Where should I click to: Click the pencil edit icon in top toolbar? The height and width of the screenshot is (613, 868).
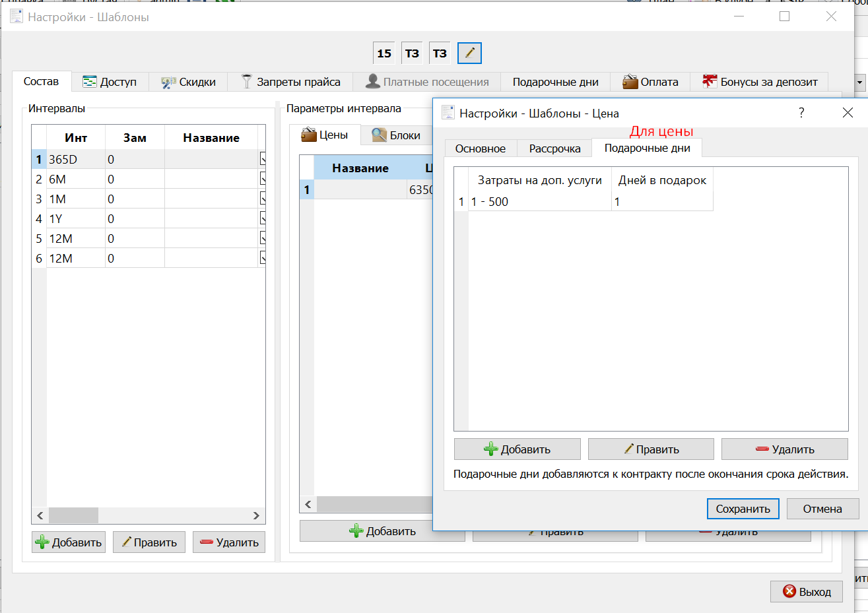click(x=469, y=53)
